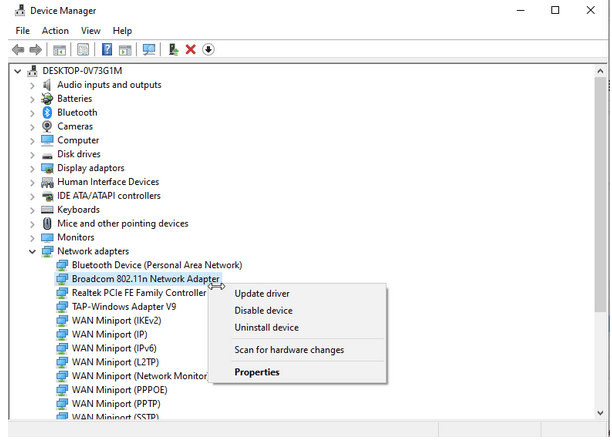Click the Human Interface Devices icon
612x440 pixels.
pyautogui.click(x=47, y=182)
